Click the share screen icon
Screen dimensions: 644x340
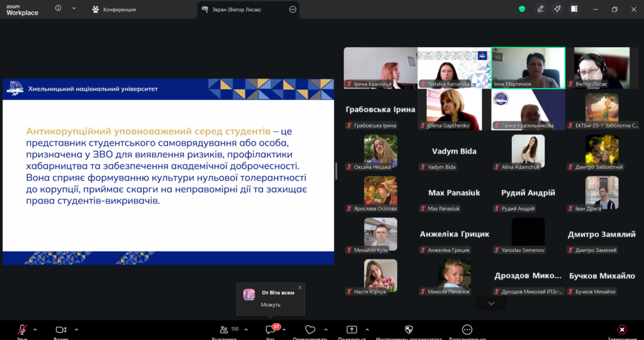coord(352,330)
